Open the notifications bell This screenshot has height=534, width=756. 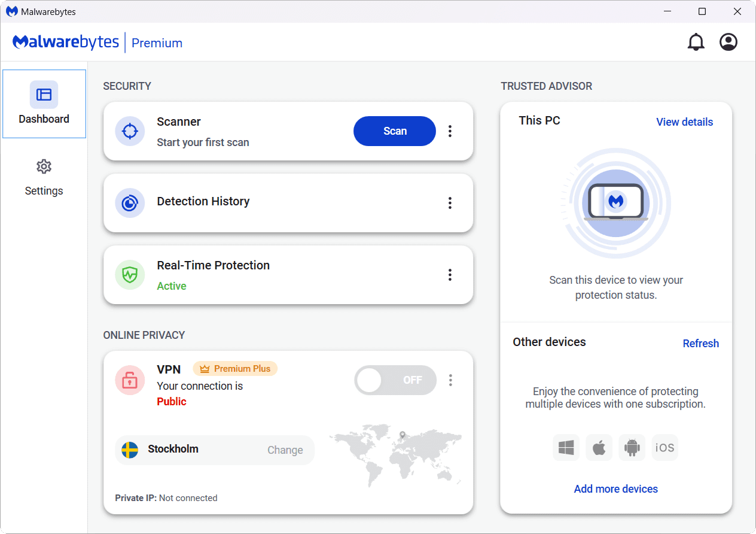pyautogui.click(x=696, y=43)
